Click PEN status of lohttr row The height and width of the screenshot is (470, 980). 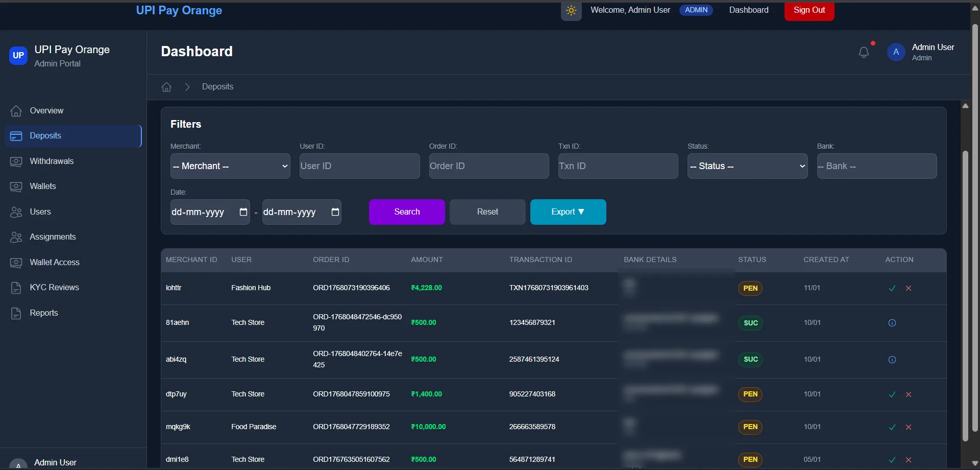coord(750,288)
